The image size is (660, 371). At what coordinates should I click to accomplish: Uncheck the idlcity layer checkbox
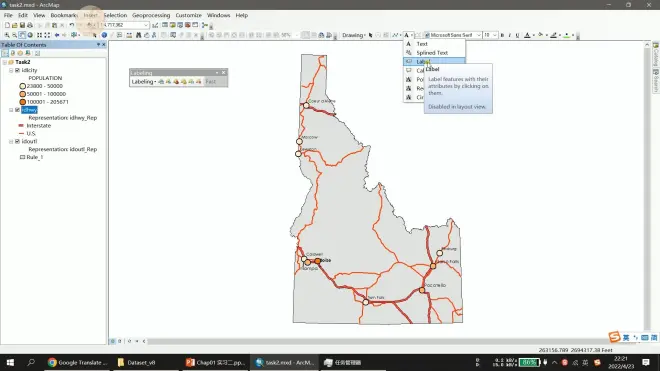(x=17, y=70)
